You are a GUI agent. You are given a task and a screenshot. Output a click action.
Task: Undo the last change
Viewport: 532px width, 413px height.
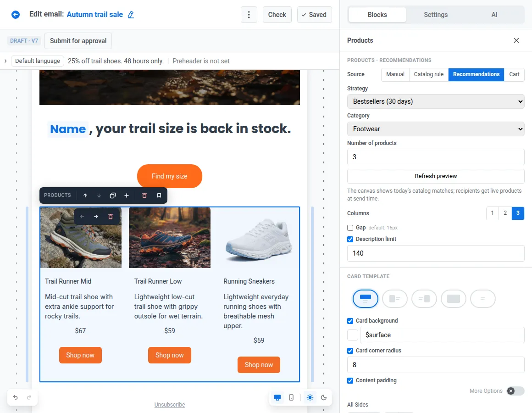(x=15, y=397)
